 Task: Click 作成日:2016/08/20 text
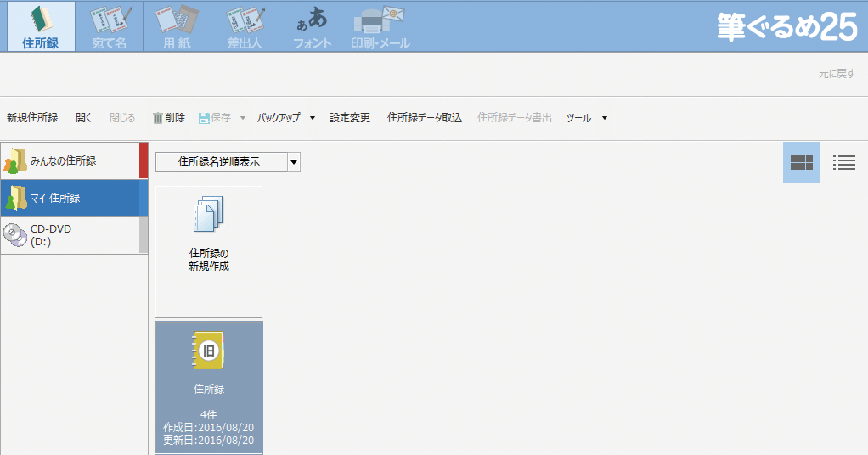(x=209, y=427)
